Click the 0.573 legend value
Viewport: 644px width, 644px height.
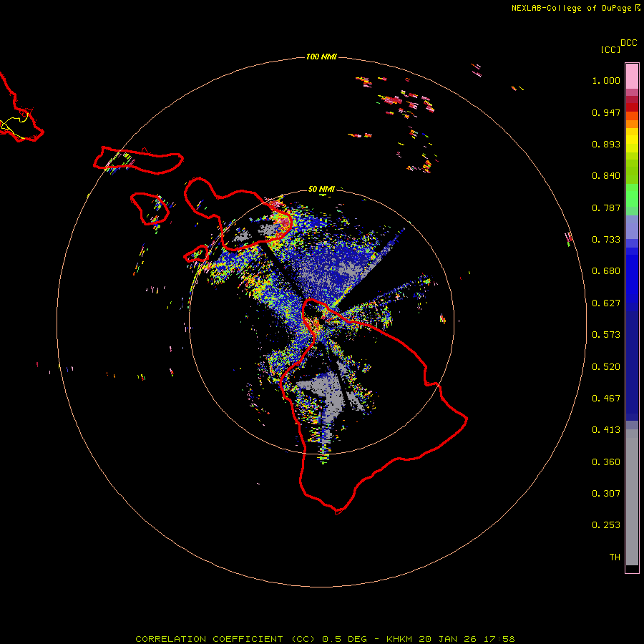point(606,335)
